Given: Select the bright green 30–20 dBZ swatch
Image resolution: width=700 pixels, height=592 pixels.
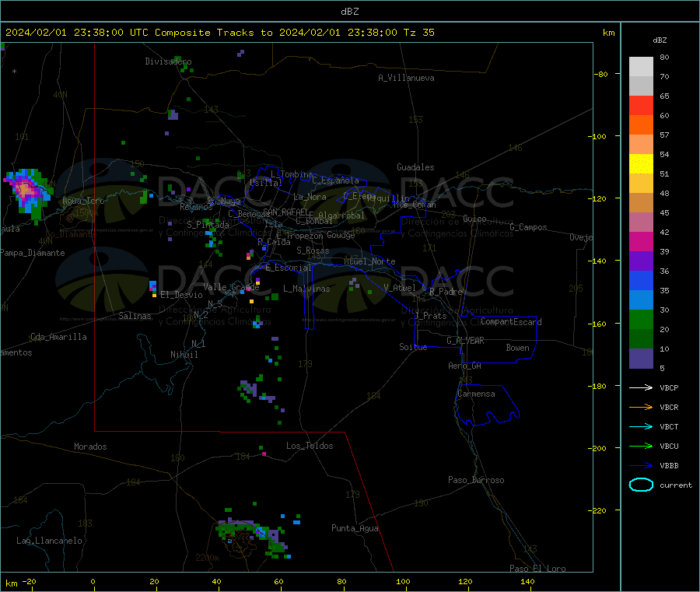Looking at the screenshot, I should [641, 319].
